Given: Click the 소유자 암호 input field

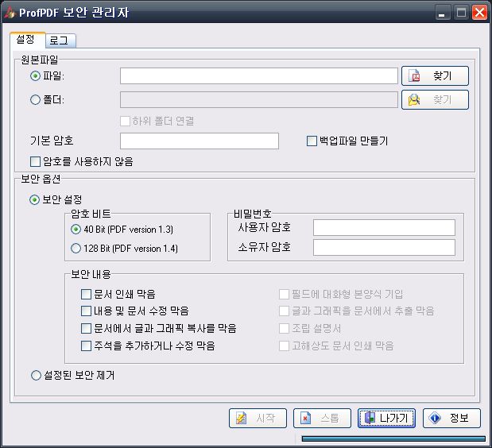Looking at the screenshot, I should coord(384,247).
